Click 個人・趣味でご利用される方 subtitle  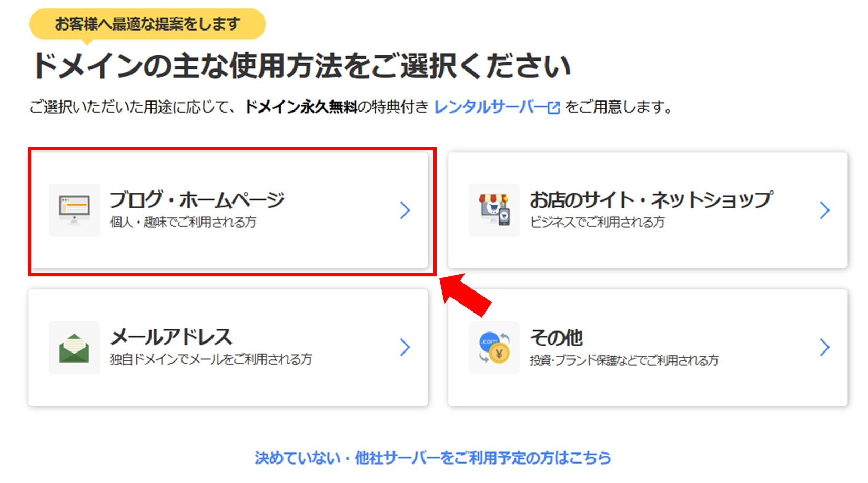coord(183,223)
